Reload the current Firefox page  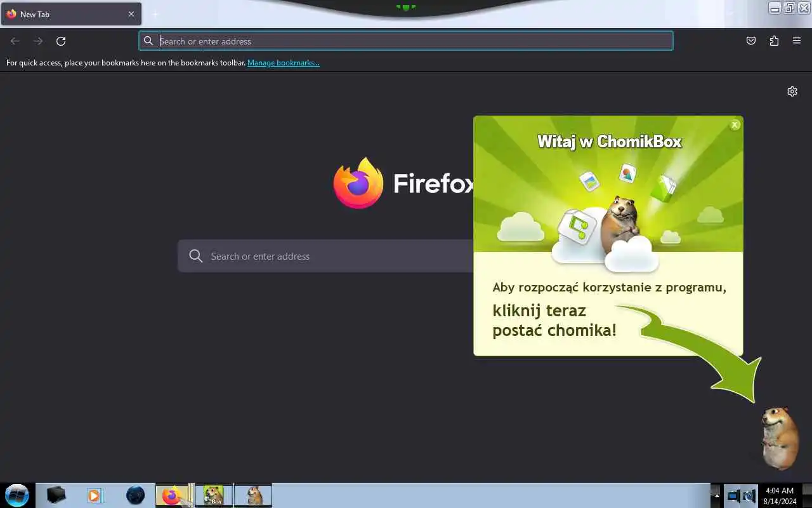(61, 41)
